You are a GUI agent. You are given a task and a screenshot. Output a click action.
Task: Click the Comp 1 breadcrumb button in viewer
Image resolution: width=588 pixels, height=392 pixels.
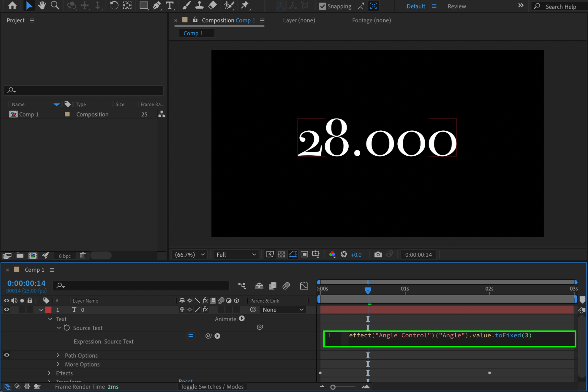[196, 33]
